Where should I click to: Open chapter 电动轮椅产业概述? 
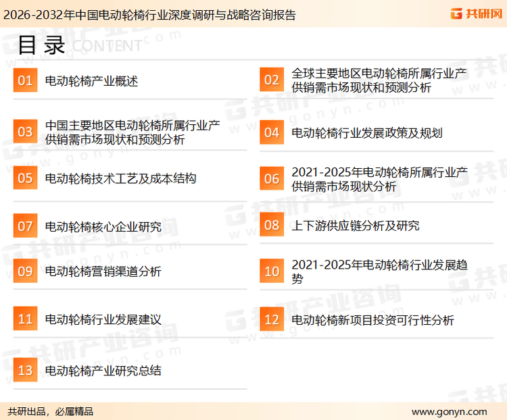tap(91, 81)
